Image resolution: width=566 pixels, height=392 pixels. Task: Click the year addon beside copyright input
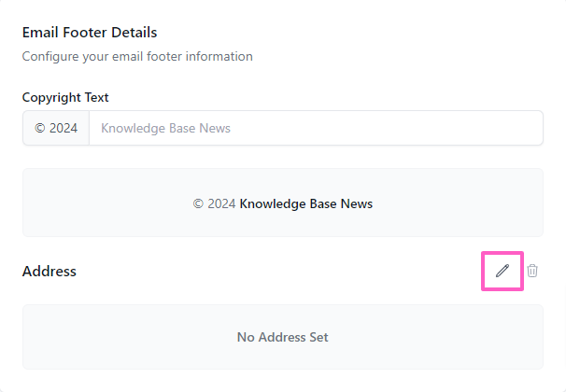(56, 128)
